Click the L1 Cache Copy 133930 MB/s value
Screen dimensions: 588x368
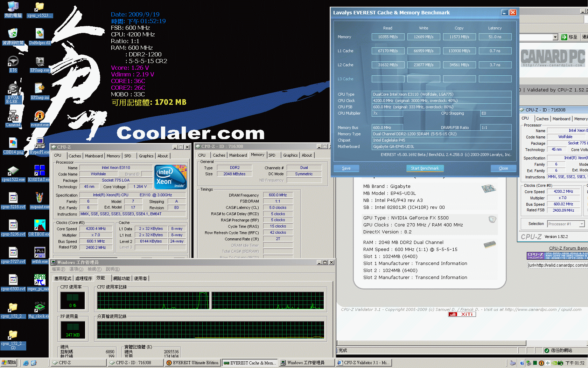[x=460, y=51]
